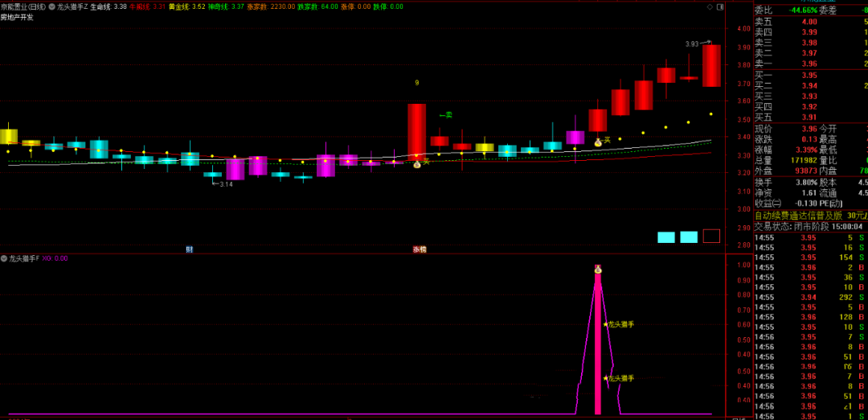Click the 委比 -44.66% value
The width and height of the screenshot is (868, 420).
point(802,10)
